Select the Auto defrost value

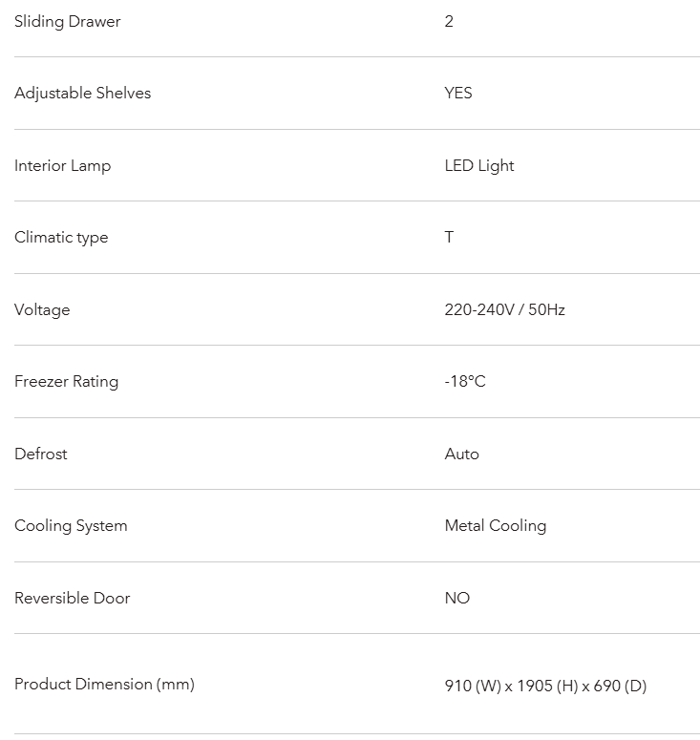[x=461, y=454]
